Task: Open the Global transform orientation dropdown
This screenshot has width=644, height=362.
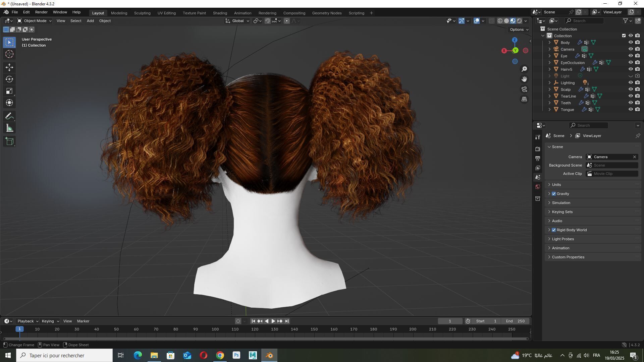Action: point(237,21)
